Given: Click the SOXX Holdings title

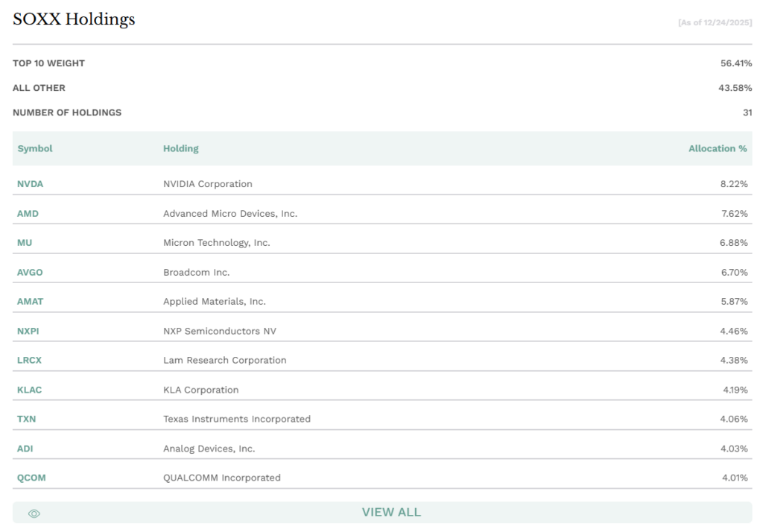Looking at the screenshot, I should tap(72, 19).
